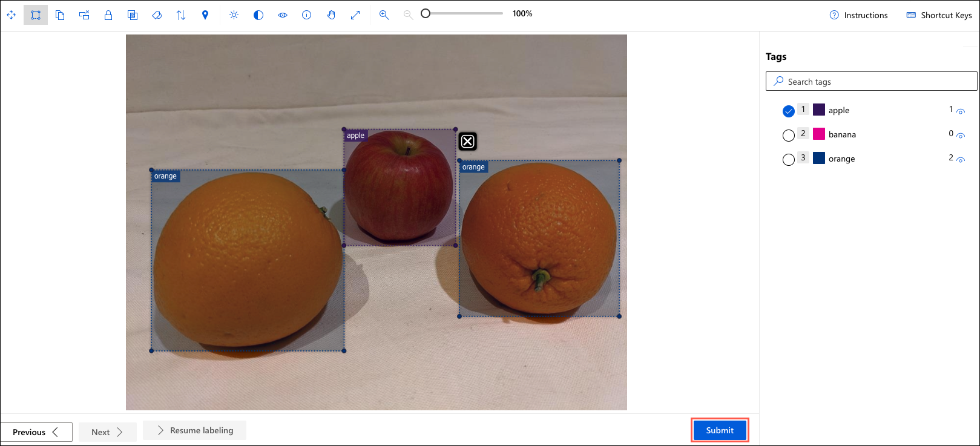Screen dimensions: 980x446
Task: Open image info circle icon
Action: (x=307, y=15)
